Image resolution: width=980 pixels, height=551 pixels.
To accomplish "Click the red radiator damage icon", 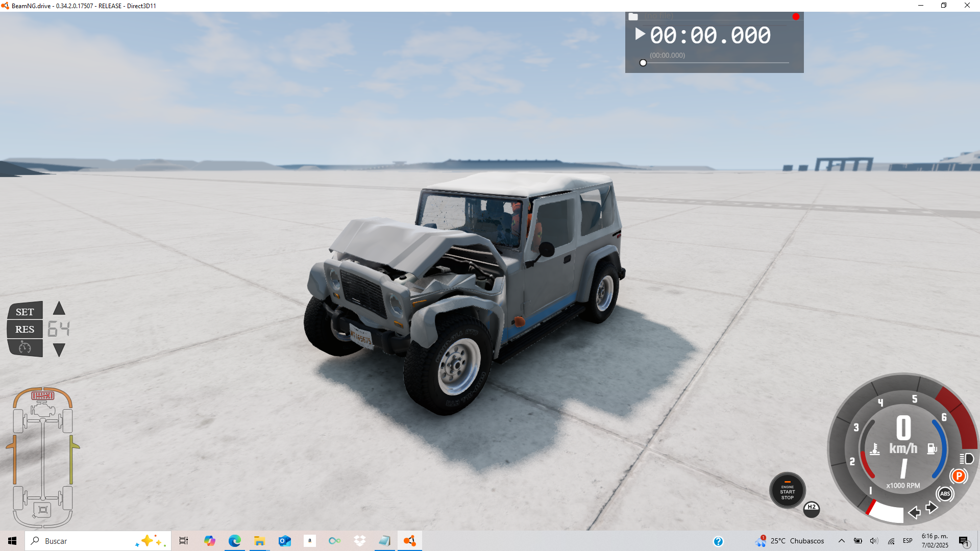I will click(42, 396).
